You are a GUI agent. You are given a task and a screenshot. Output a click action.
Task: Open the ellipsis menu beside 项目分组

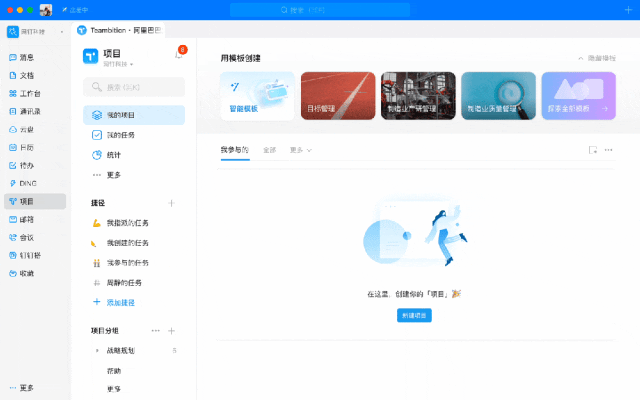(155, 330)
